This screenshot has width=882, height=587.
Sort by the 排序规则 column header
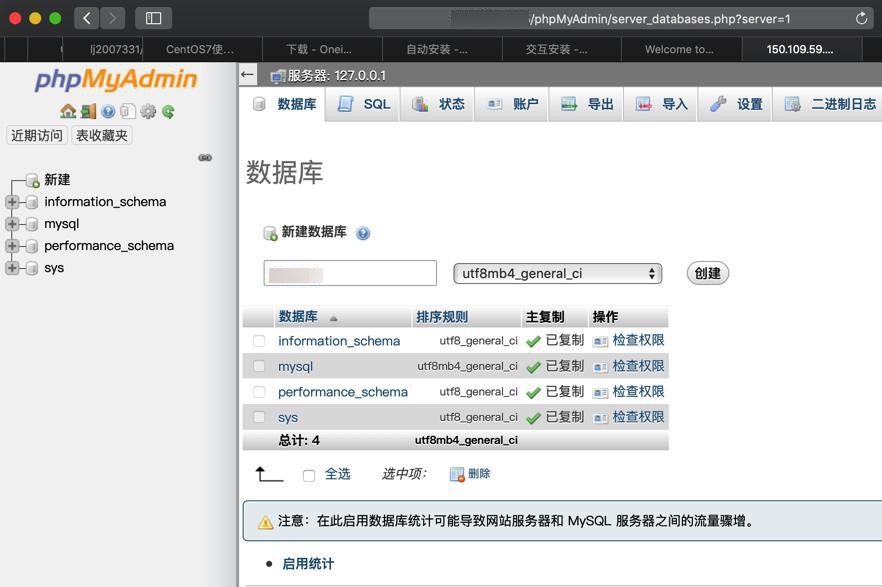tap(442, 317)
